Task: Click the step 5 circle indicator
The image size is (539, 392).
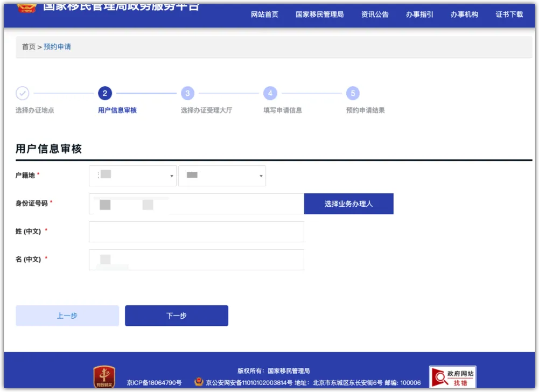Action: click(353, 93)
